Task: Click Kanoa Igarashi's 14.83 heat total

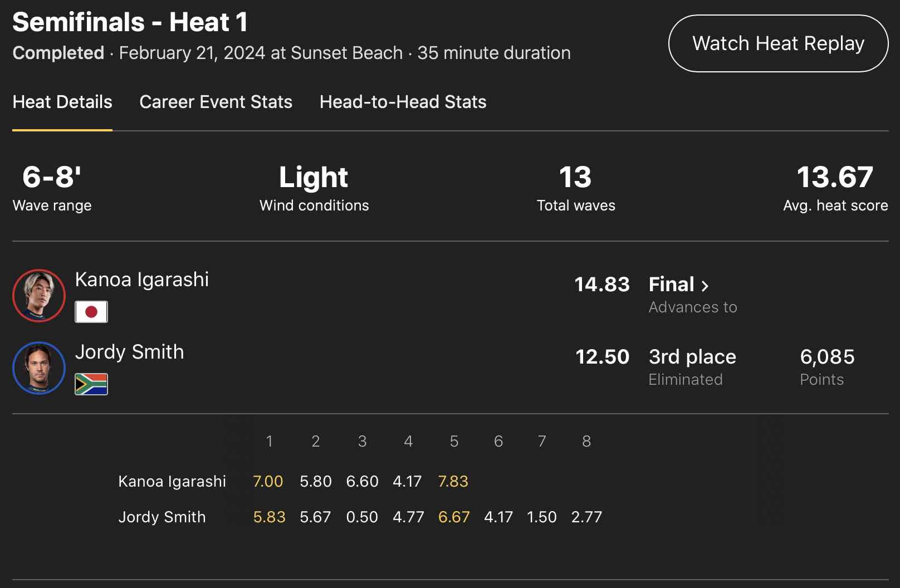Action: click(601, 285)
